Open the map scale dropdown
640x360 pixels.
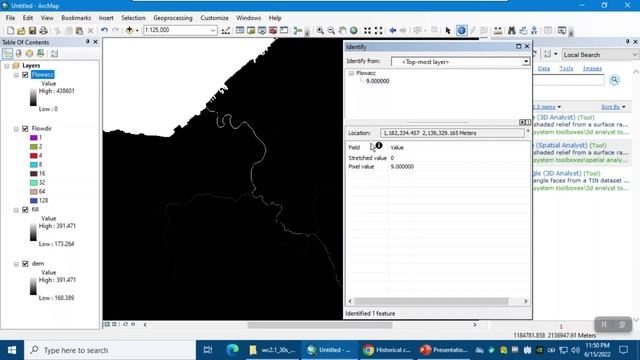tap(213, 31)
